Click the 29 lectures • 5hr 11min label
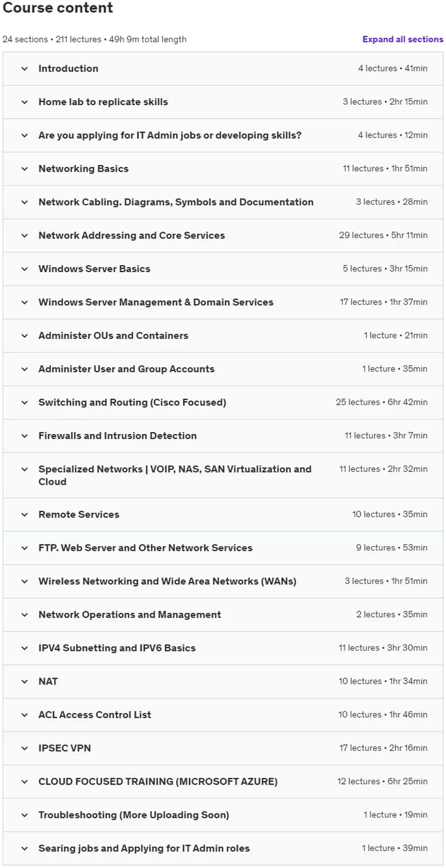This screenshot has width=446, height=868. pos(383,236)
